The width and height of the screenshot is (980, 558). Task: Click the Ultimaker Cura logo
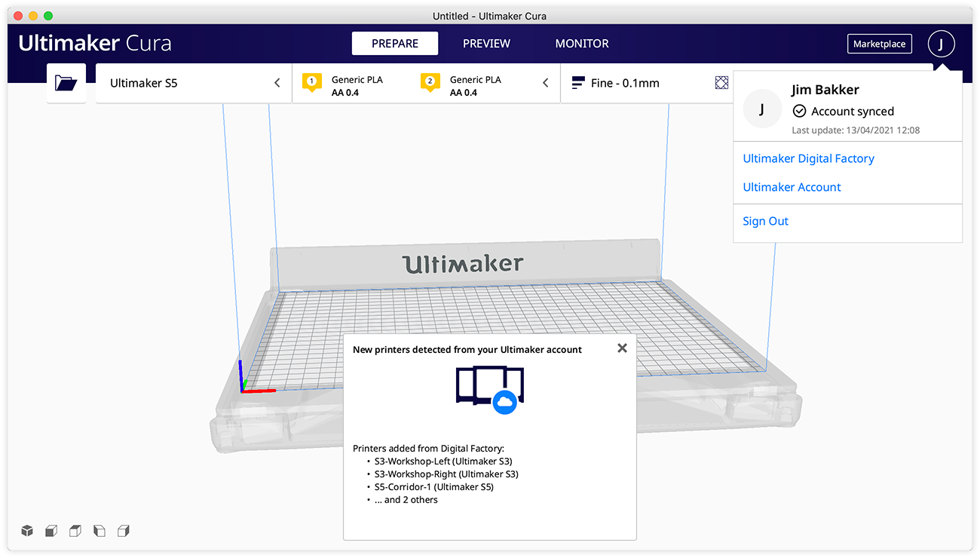(95, 43)
